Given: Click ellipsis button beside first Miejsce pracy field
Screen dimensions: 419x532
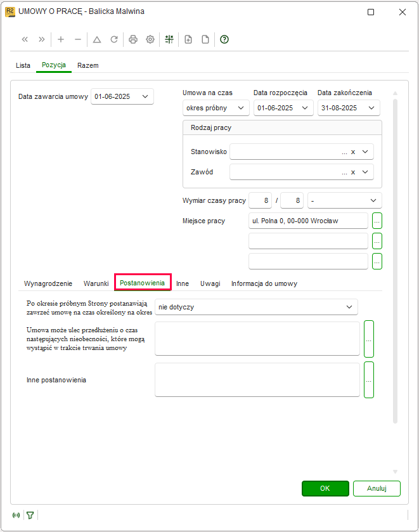Looking at the screenshot, I should (377, 221).
